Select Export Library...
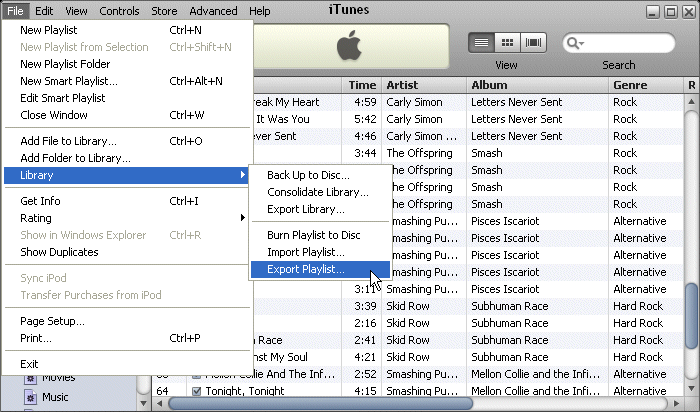Viewport: 700px width, 412px height. 320,209
